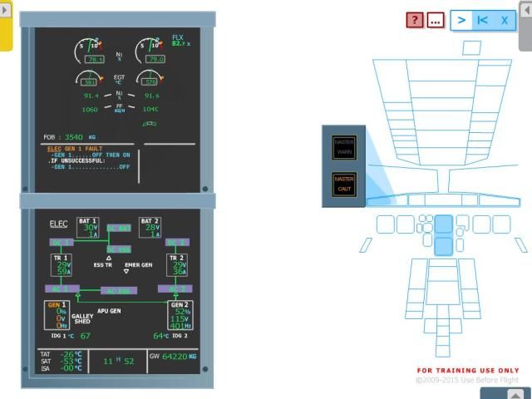
Task: Expand the bottom-right up-arrow panel
Action: pyautogui.click(x=515, y=394)
